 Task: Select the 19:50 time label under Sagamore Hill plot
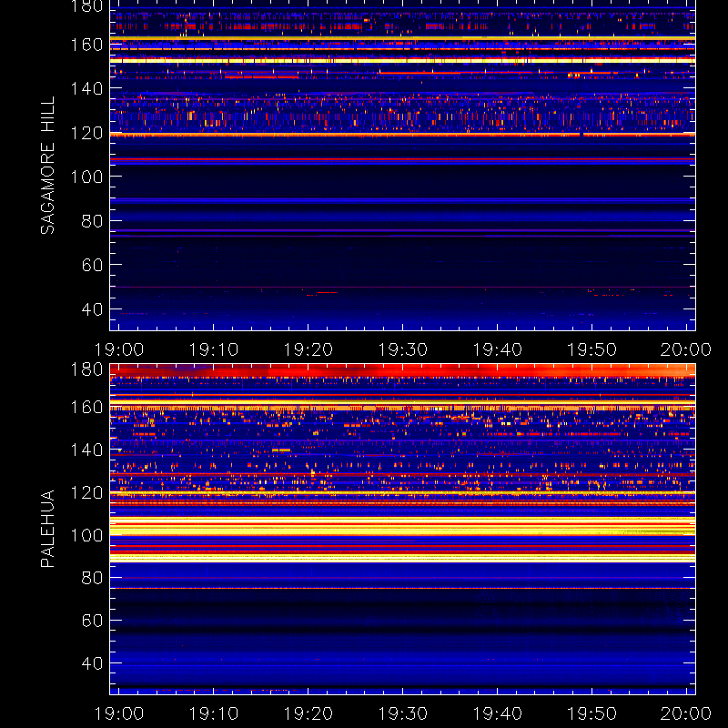click(592, 349)
